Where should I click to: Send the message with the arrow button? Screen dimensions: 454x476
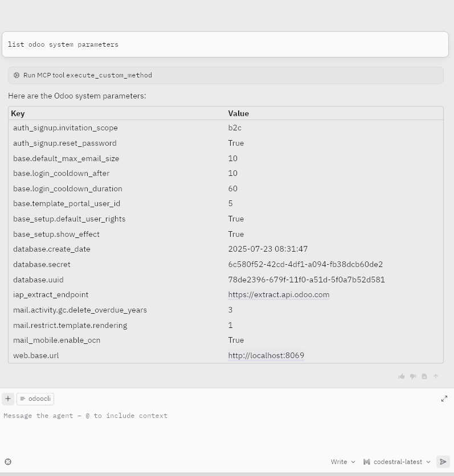click(443, 462)
